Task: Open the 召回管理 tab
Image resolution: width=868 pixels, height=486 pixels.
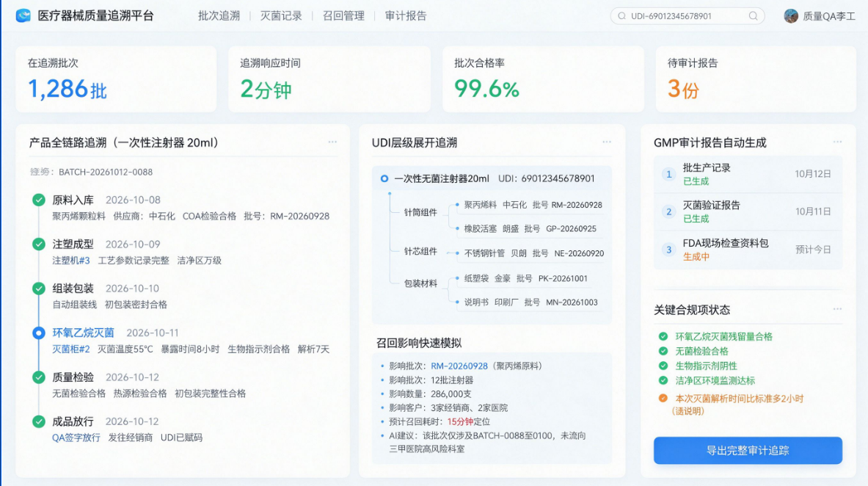Action: click(x=344, y=16)
